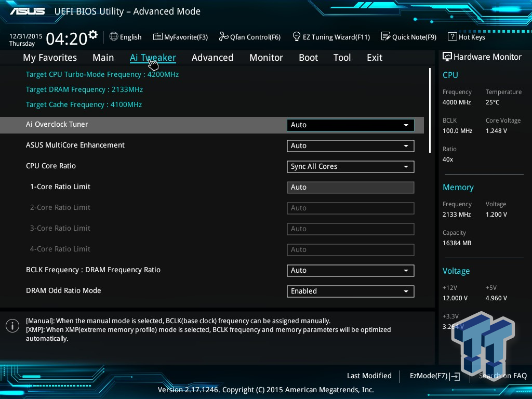Click the 1.248 V core voltage value
532x399 pixels.
pyautogui.click(x=496, y=130)
